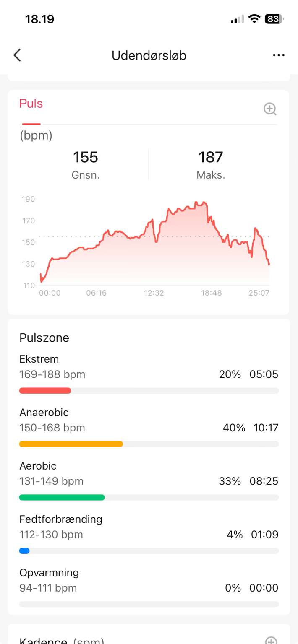The image size is (298, 644).
Task: Tap the Wi-Fi status icon
Action: point(254,19)
